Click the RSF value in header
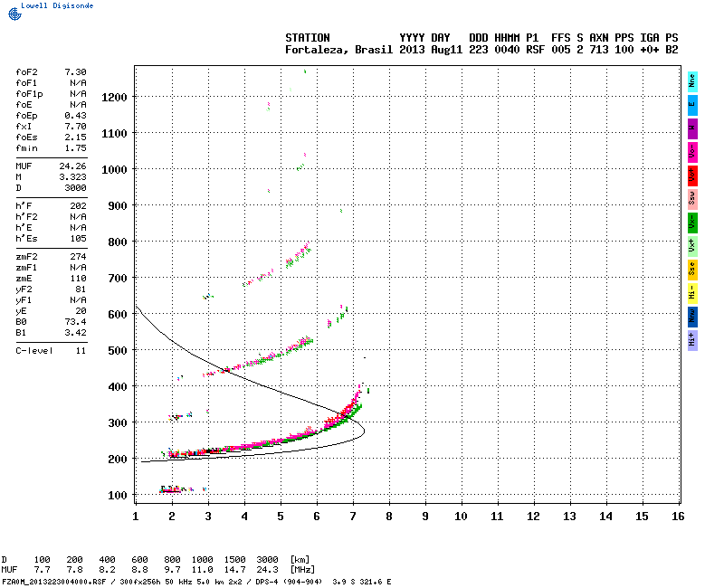724x588 pixels. click(535, 50)
